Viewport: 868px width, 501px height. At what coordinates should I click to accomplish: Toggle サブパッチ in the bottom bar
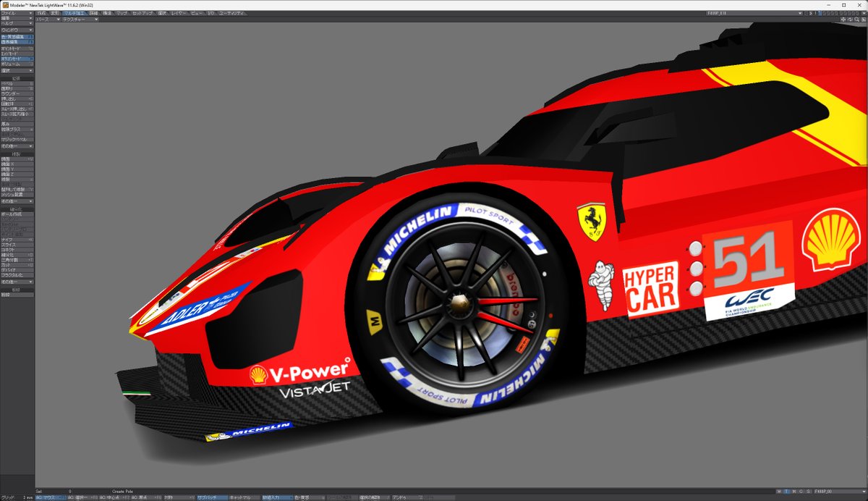(212, 497)
